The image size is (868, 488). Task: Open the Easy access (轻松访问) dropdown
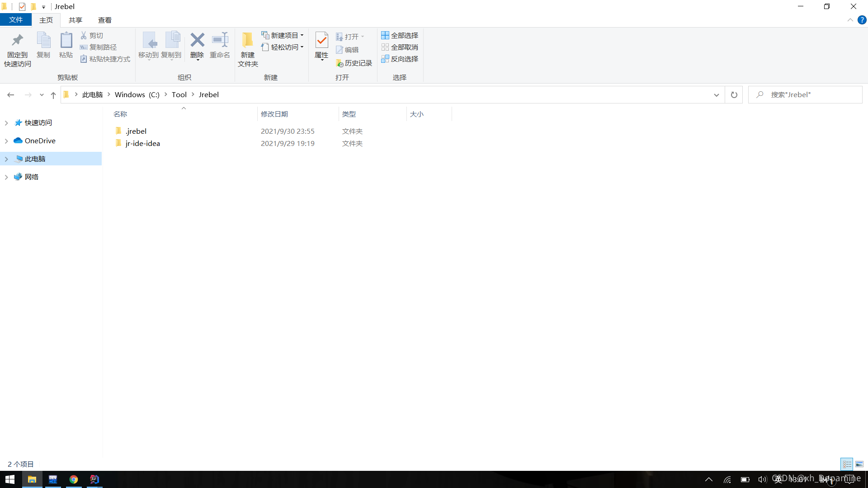[283, 47]
